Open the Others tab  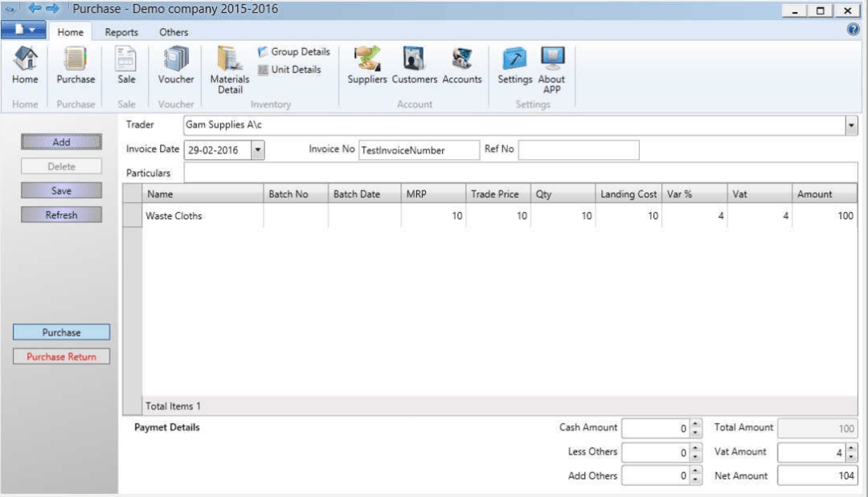click(173, 32)
